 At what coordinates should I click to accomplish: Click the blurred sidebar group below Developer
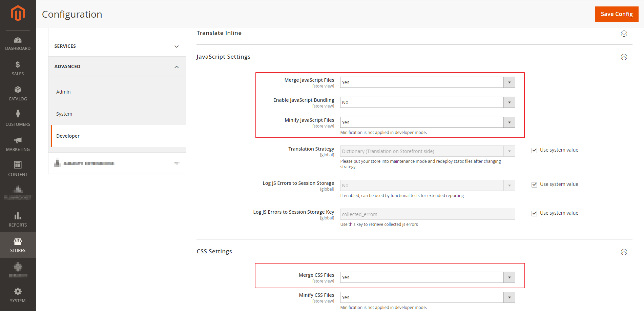[117, 163]
